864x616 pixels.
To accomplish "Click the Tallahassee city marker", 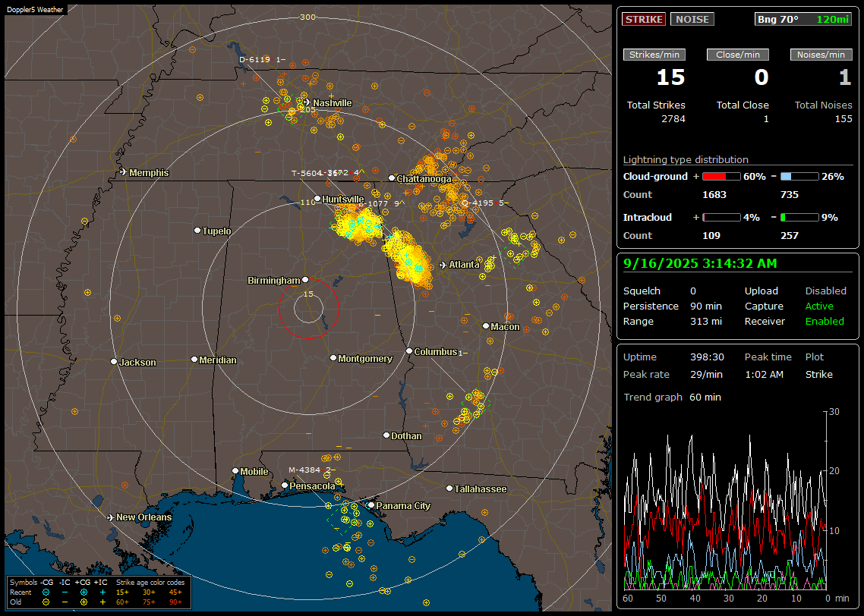I will (449, 489).
